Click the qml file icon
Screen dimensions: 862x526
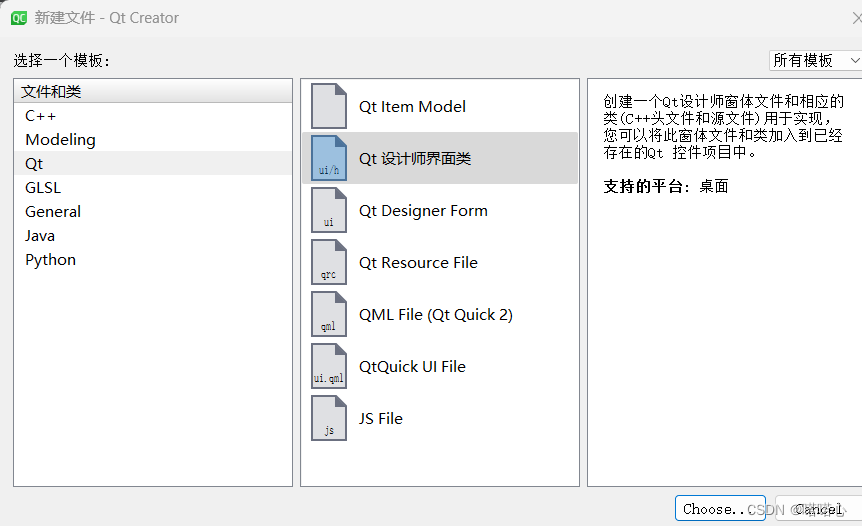click(x=329, y=314)
